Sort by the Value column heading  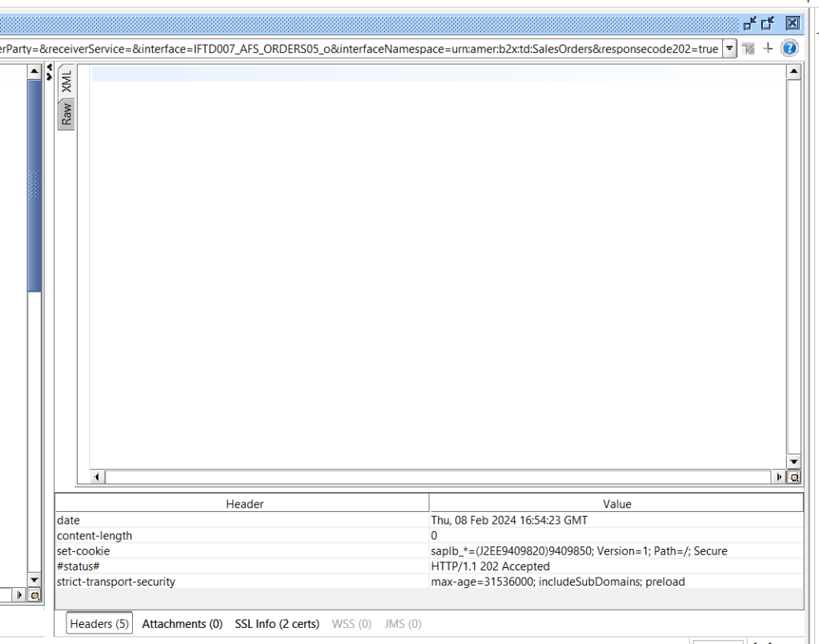(616, 503)
